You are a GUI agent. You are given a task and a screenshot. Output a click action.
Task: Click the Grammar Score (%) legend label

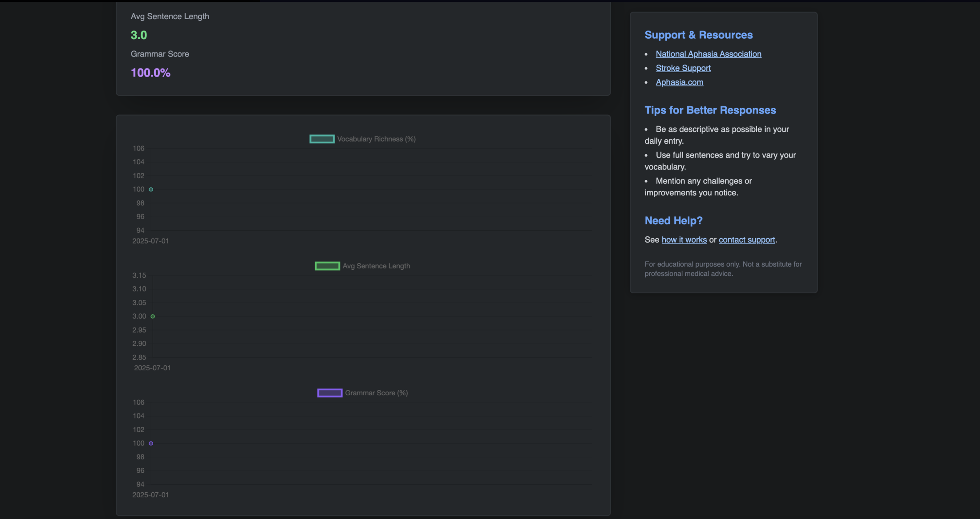[x=376, y=393]
